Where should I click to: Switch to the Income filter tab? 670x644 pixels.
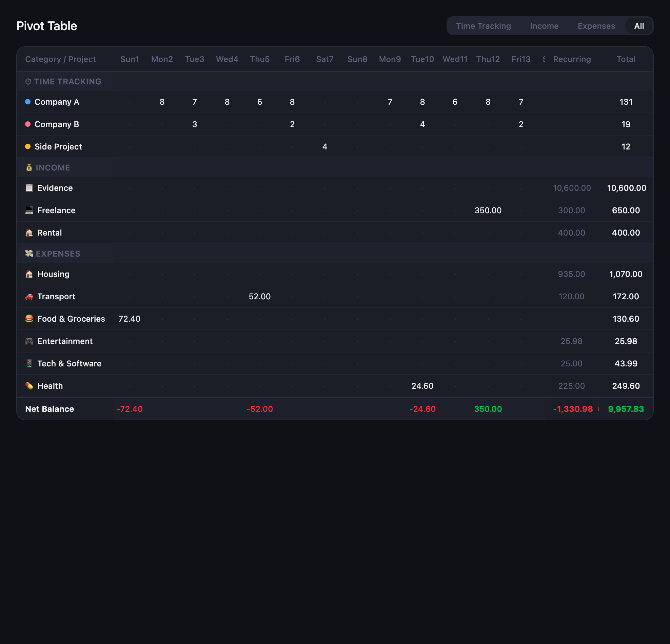[544, 26]
